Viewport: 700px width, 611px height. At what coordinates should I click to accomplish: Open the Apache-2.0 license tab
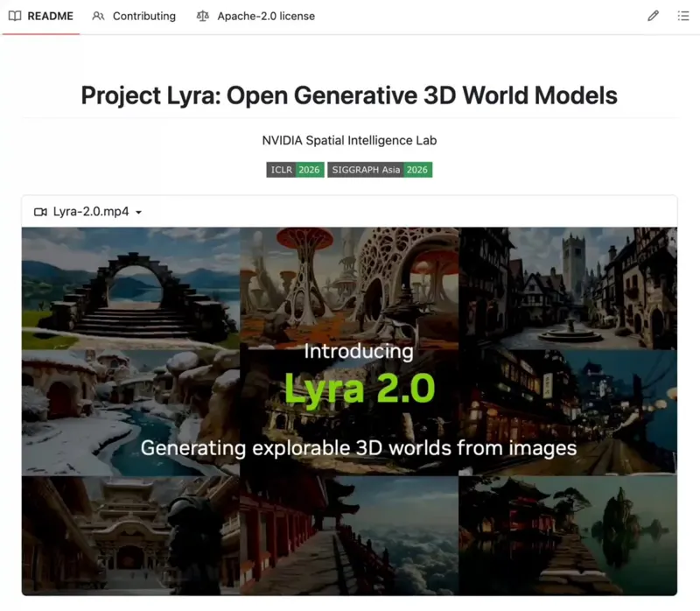(x=255, y=16)
